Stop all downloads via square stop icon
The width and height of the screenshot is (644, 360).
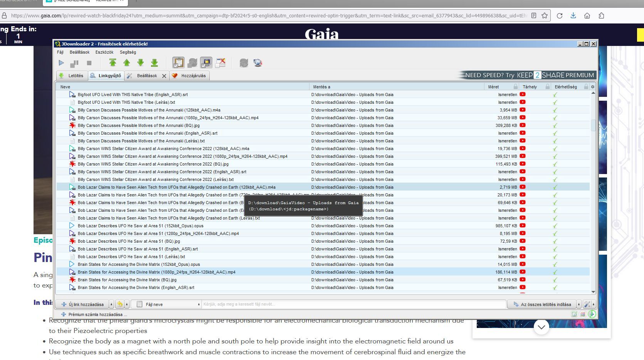tap(89, 63)
